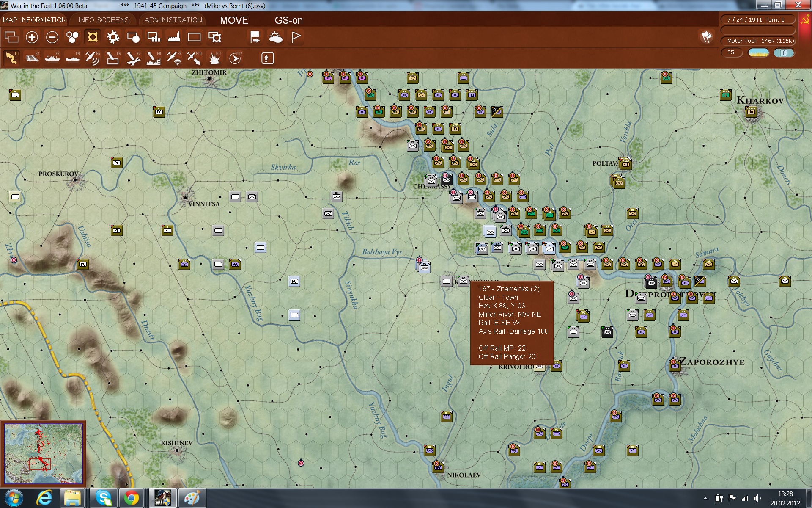Select the SEC unit east of Vinnitsa

click(x=235, y=264)
